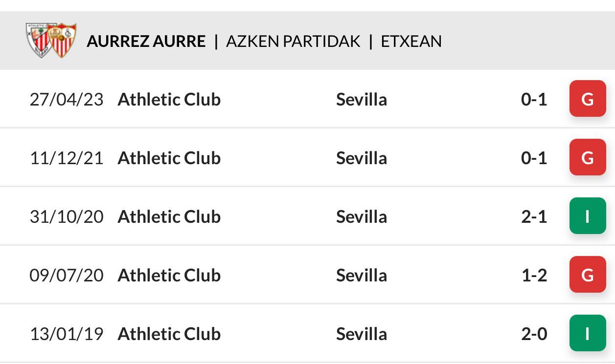Click Athletic Club in the 09/07/20 row

(169, 275)
